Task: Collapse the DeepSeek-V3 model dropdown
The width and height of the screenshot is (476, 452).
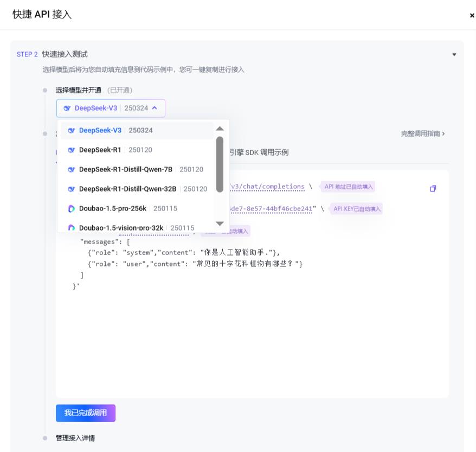Action: [155, 108]
